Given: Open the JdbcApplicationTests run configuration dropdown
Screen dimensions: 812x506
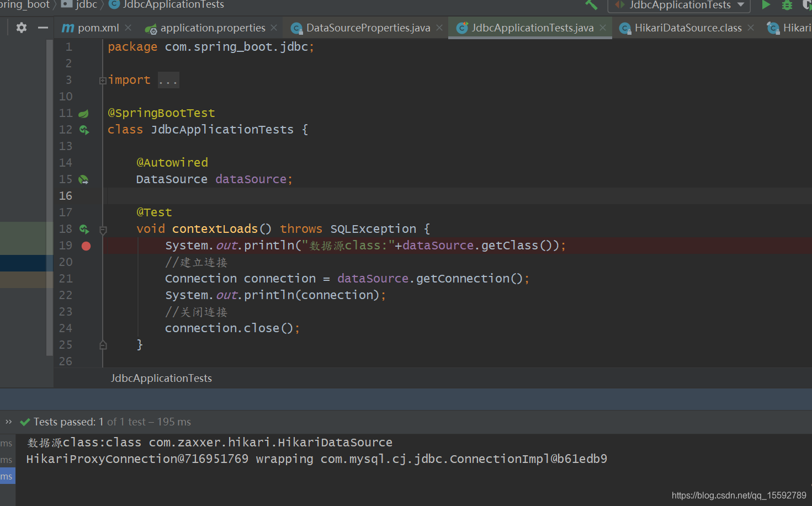Looking at the screenshot, I should point(679,5).
